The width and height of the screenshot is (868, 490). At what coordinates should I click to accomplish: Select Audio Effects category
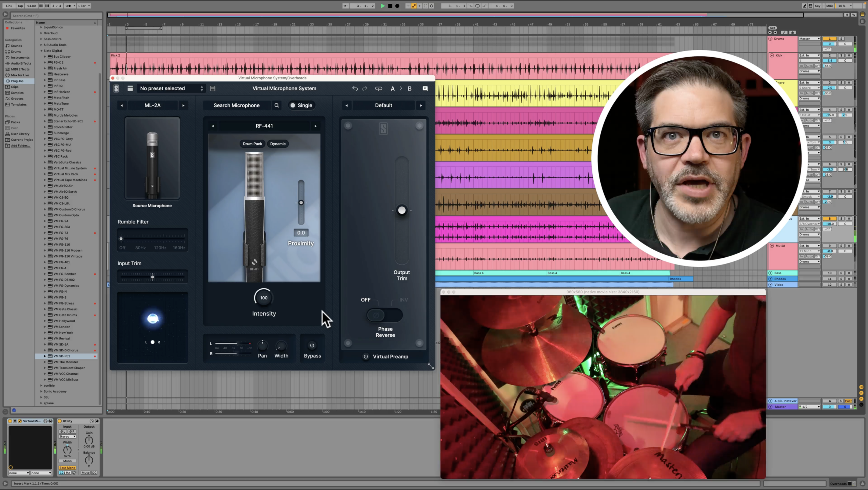(x=21, y=63)
